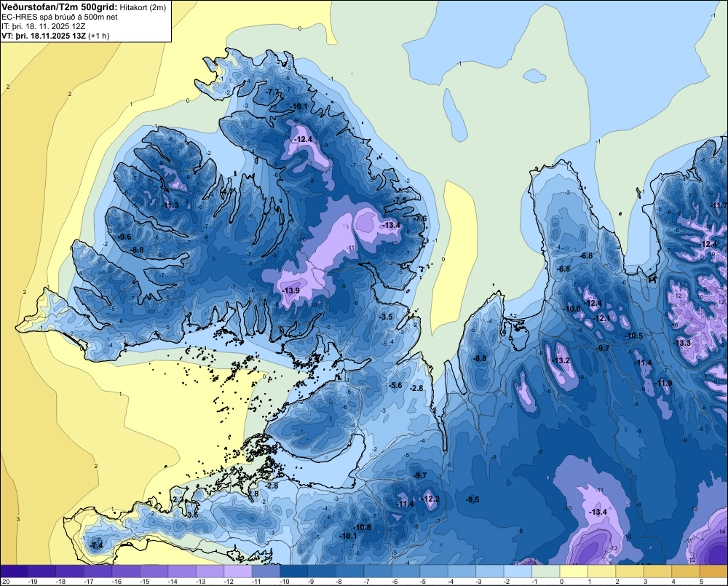
Task: Click the -17 number in the legend
Action: [88, 582]
